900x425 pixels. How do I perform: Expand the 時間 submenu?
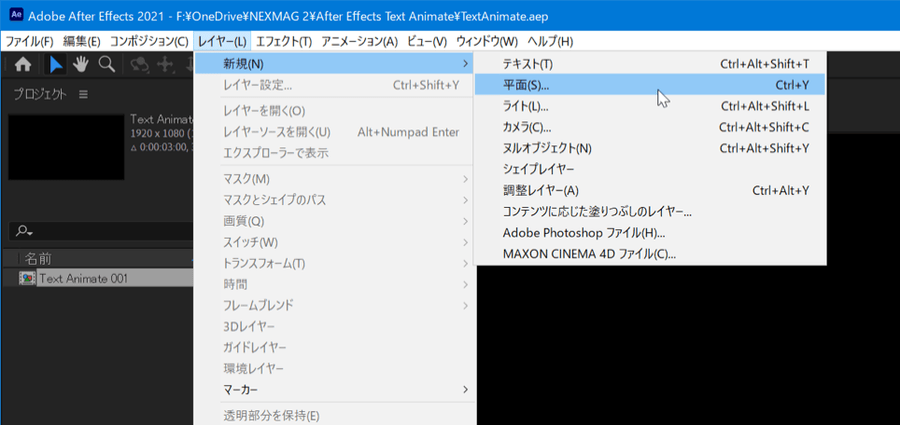point(334,284)
